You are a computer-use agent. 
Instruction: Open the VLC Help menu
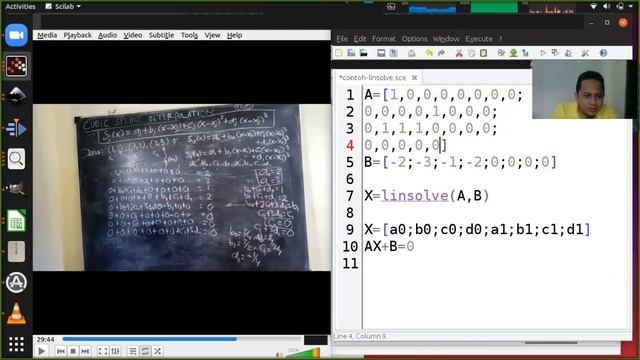(x=234, y=35)
